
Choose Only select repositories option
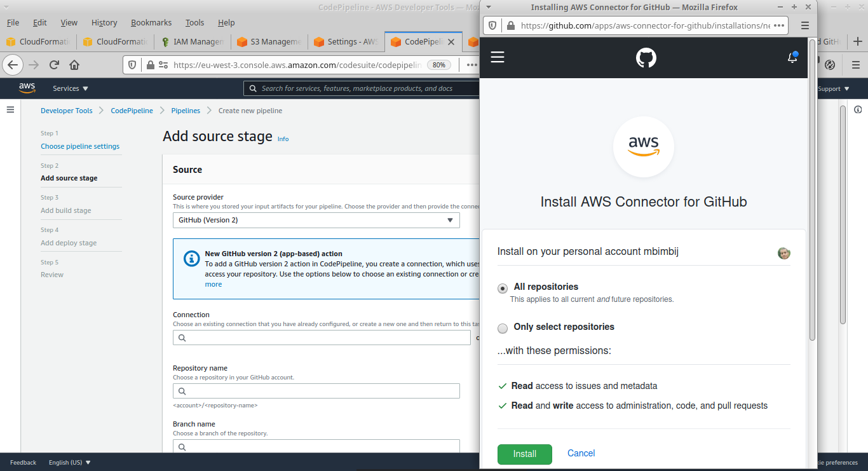(503, 328)
